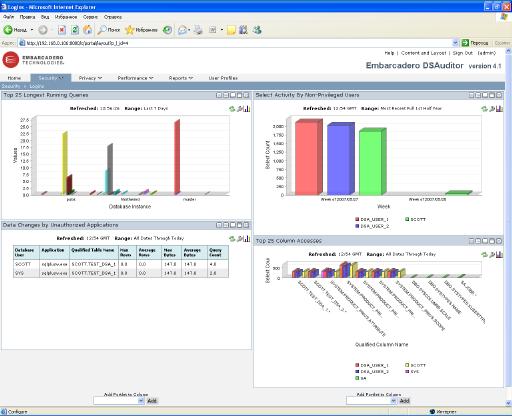Click the Query Count column header
This screenshot has width=512, height=416.
[218, 252]
